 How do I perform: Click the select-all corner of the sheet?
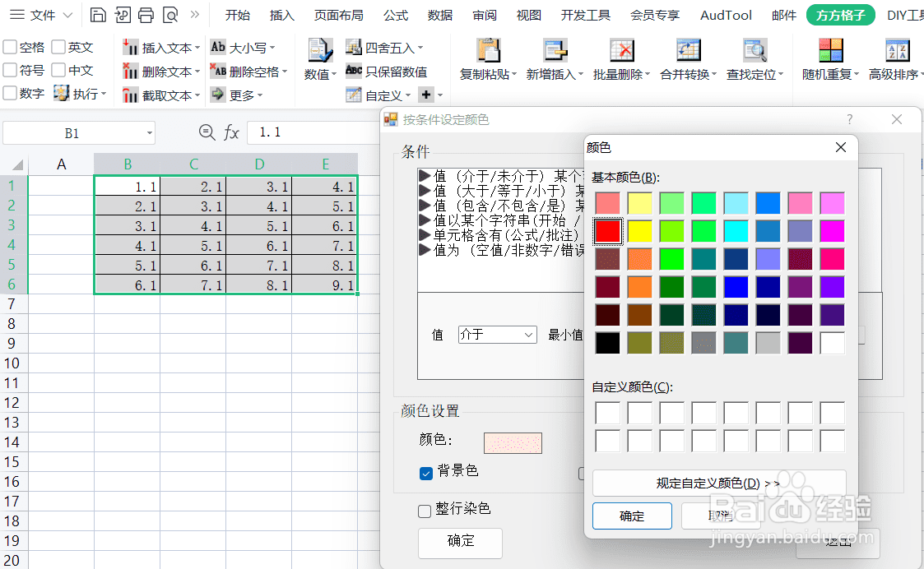(x=16, y=164)
